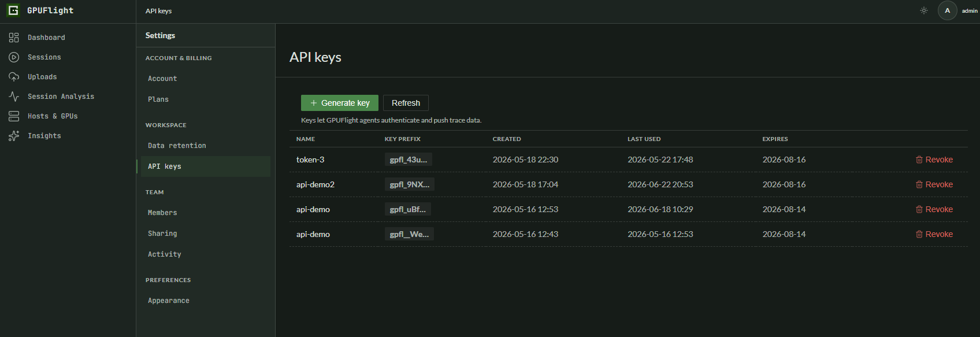The image size is (980, 337).
Task: Click Generate key button
Action: 340,103
